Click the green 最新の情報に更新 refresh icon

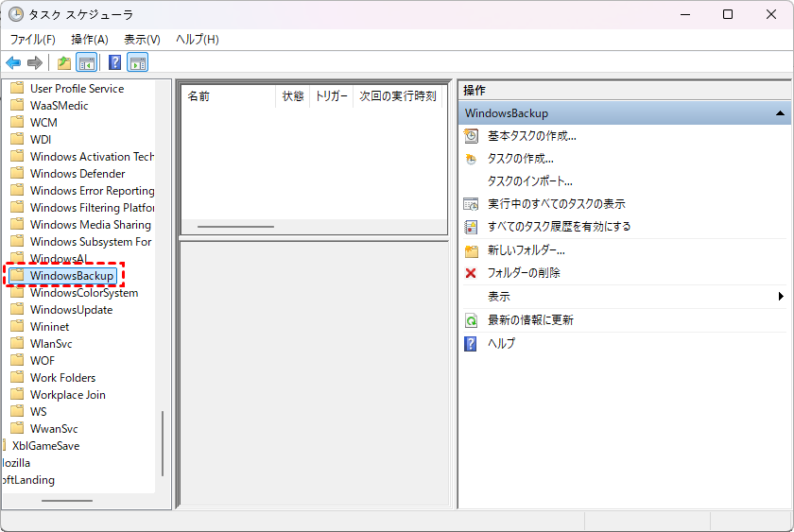pos(472,320)
